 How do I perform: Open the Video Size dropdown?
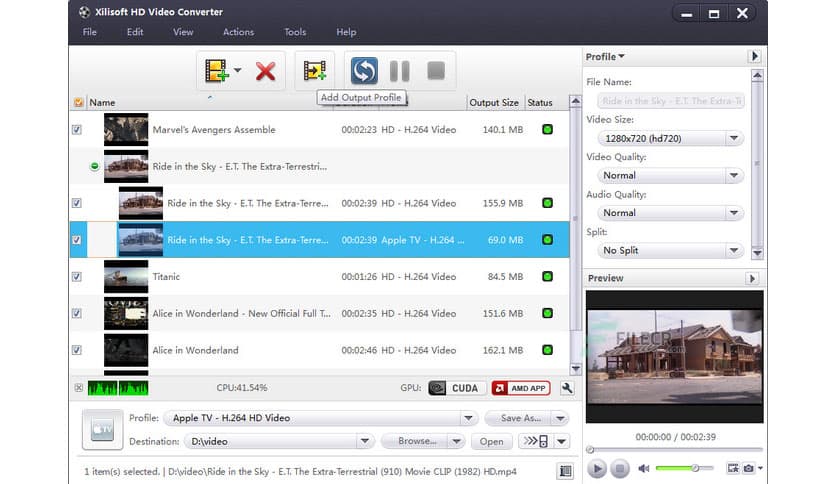[734, 139]
